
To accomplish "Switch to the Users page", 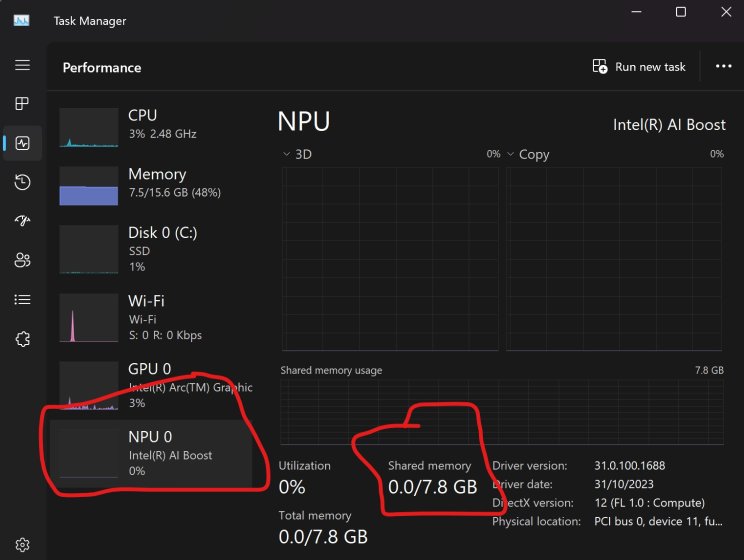I will (22, 260).
